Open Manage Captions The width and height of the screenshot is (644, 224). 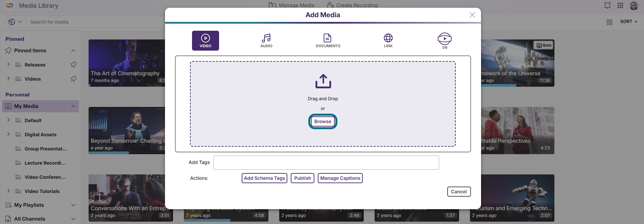[x=340, y=178]
